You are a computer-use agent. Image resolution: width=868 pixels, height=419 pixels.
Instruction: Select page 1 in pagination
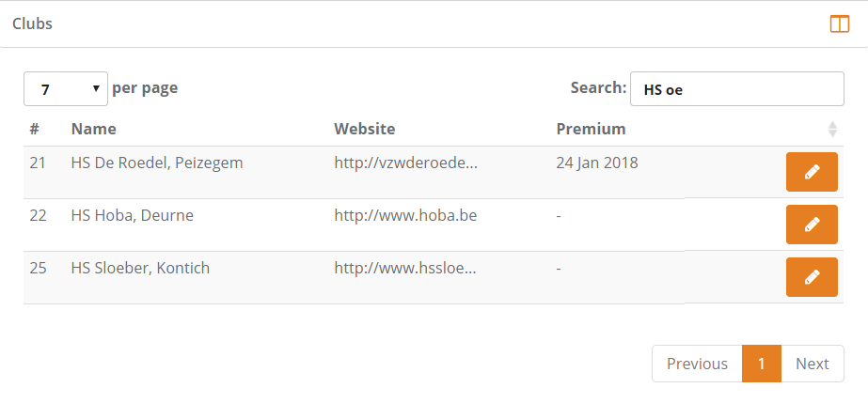tap(761, 364)
